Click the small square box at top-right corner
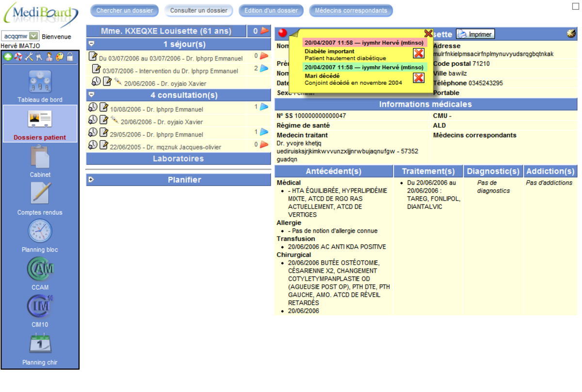The height and width of the screenshot is (392, 582). [x=576, y=6]
